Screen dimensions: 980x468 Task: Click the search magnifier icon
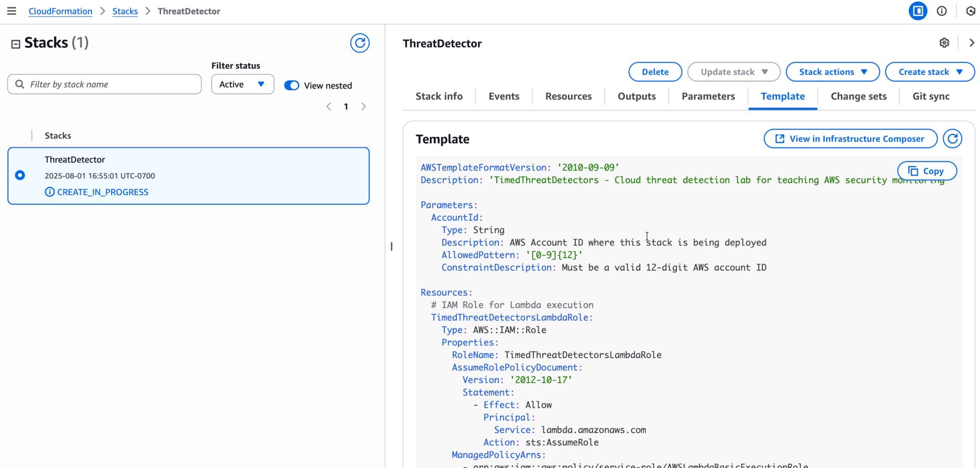20,84
